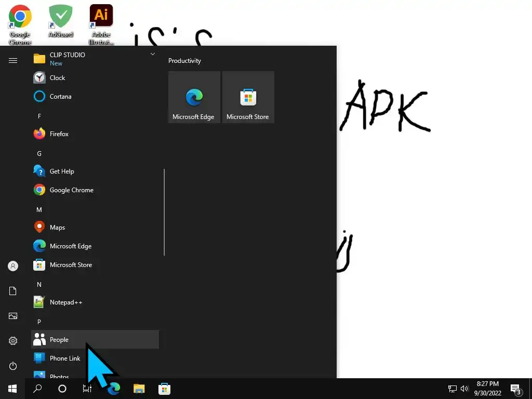Click the Microsoft Store Productivity tile
Screen dimensions: 532x399
pos(248,97)
